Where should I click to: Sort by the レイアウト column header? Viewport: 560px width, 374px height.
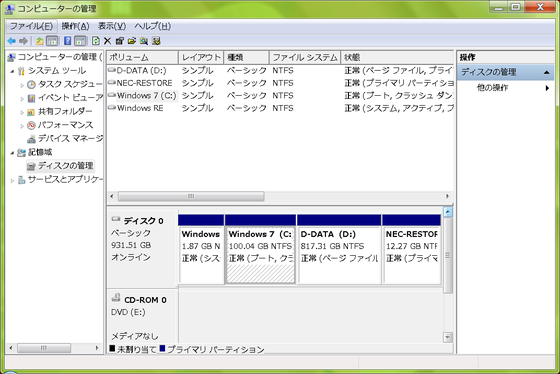tap(201, 57)
